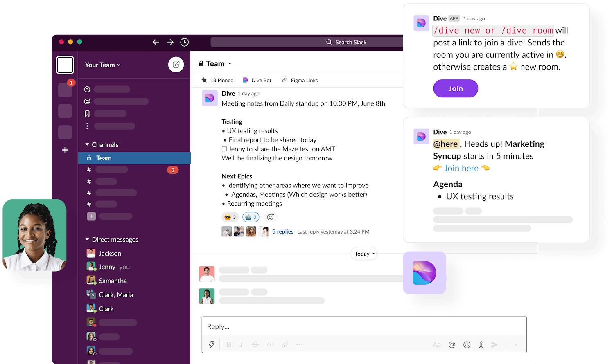
Task: Add a reaction to the meeting notes message
Action: point(270,217)
